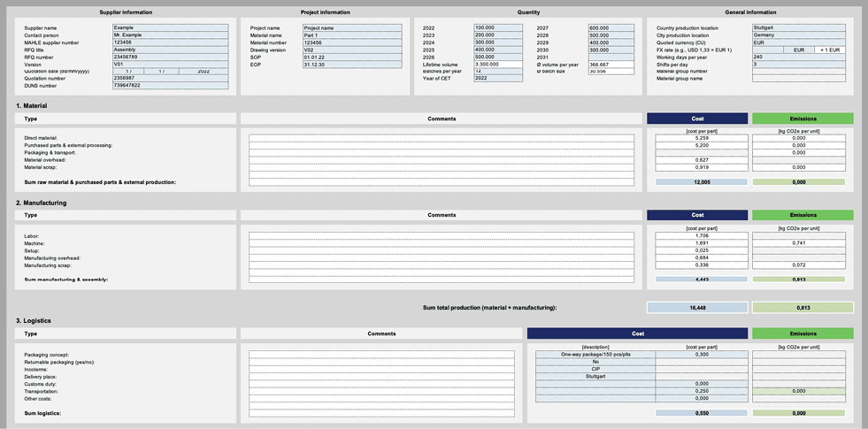
Task: Select the Drawing version cell V02
Action: click(x=351, y=50)
